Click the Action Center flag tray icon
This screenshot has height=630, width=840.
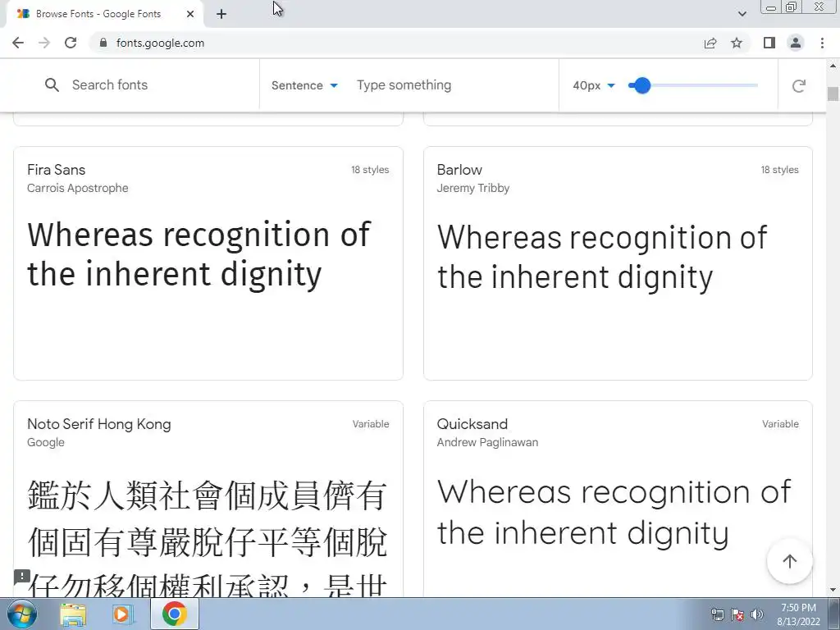(737, 614)
